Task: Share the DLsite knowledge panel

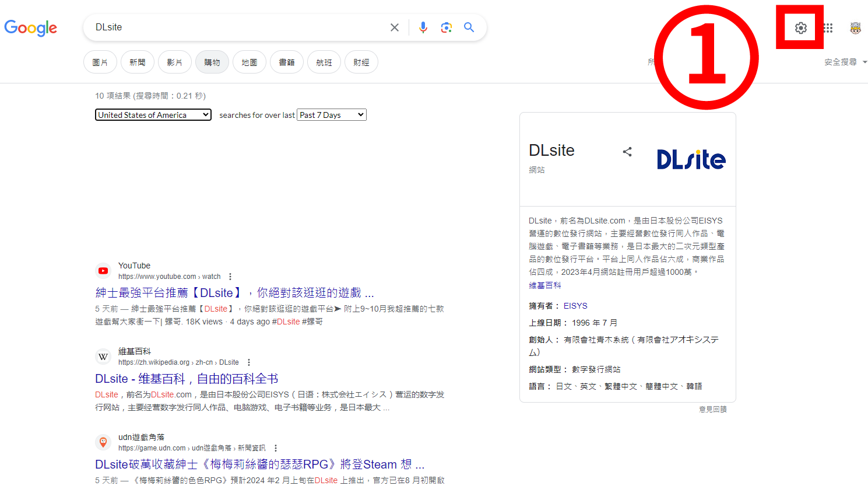Action: point(627,151)
